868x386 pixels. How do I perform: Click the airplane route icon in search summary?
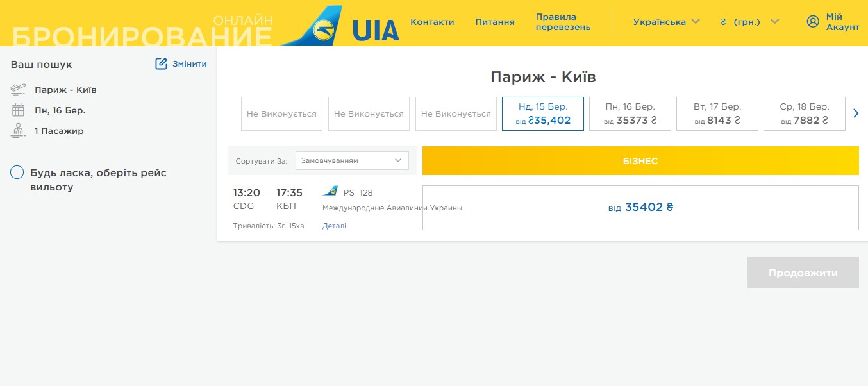point(18,89)
